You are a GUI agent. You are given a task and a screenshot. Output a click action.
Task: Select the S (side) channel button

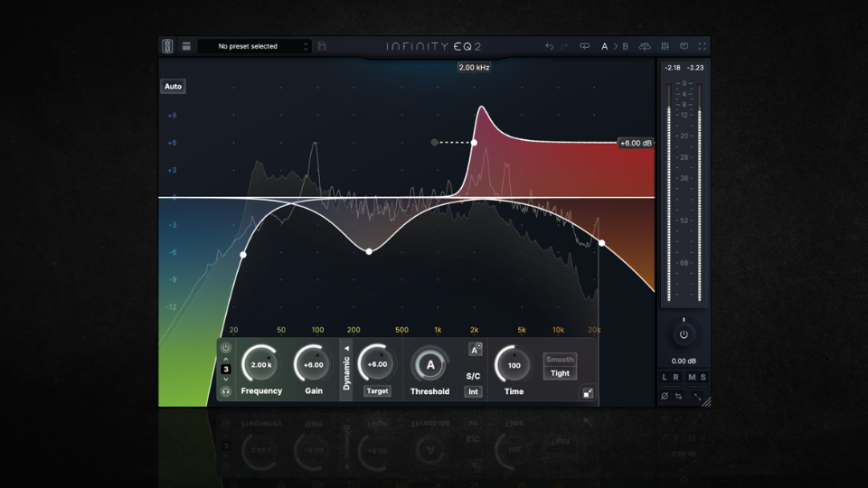coord(703,378)
